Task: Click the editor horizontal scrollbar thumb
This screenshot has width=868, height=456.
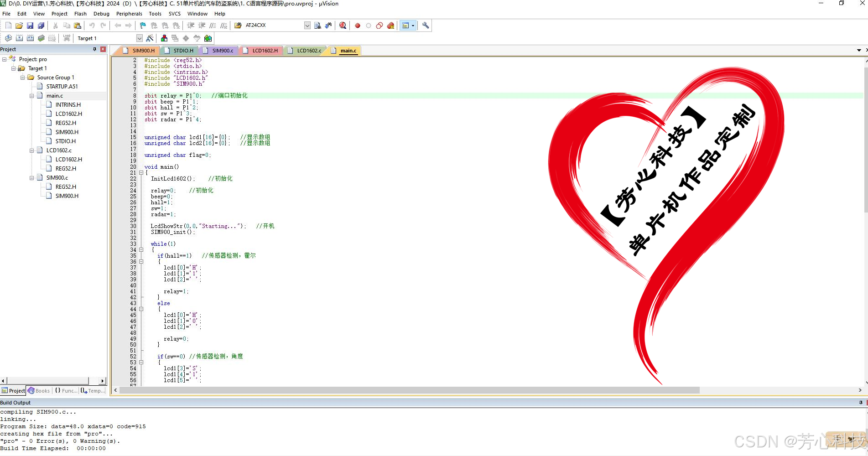Action: point(409,390)
